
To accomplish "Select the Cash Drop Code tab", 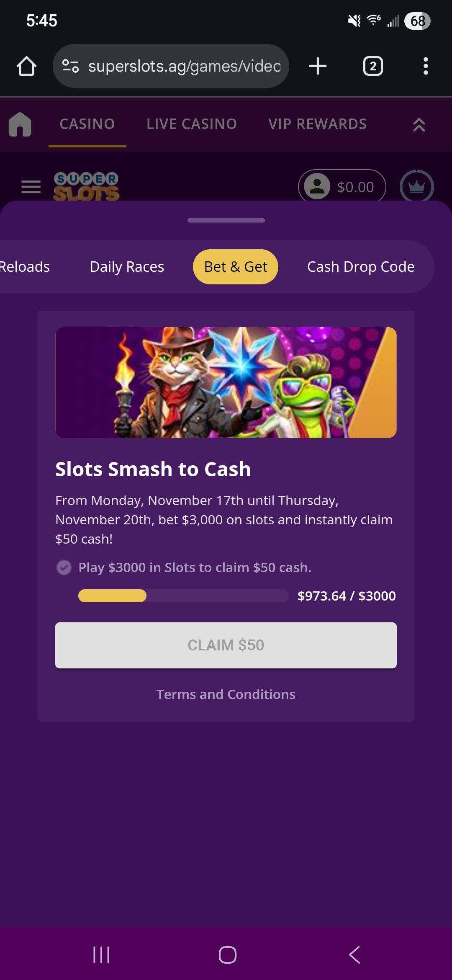I will 361,267.
